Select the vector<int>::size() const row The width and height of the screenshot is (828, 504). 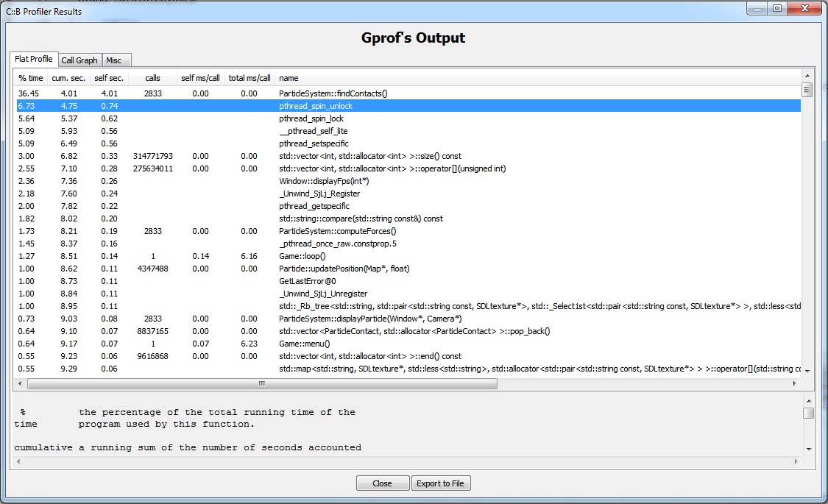coord(408,156)
